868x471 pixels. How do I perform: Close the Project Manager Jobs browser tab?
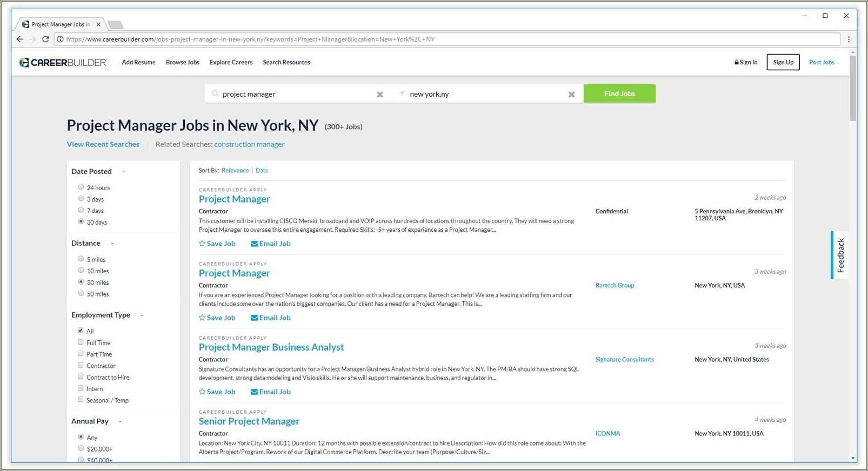click(98, 24)
